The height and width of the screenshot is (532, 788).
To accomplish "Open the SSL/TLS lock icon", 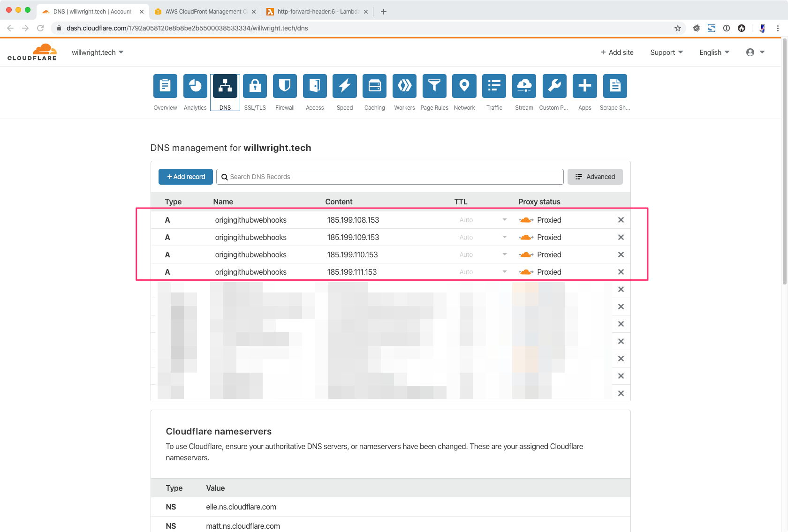I will (x=255, y=86).
